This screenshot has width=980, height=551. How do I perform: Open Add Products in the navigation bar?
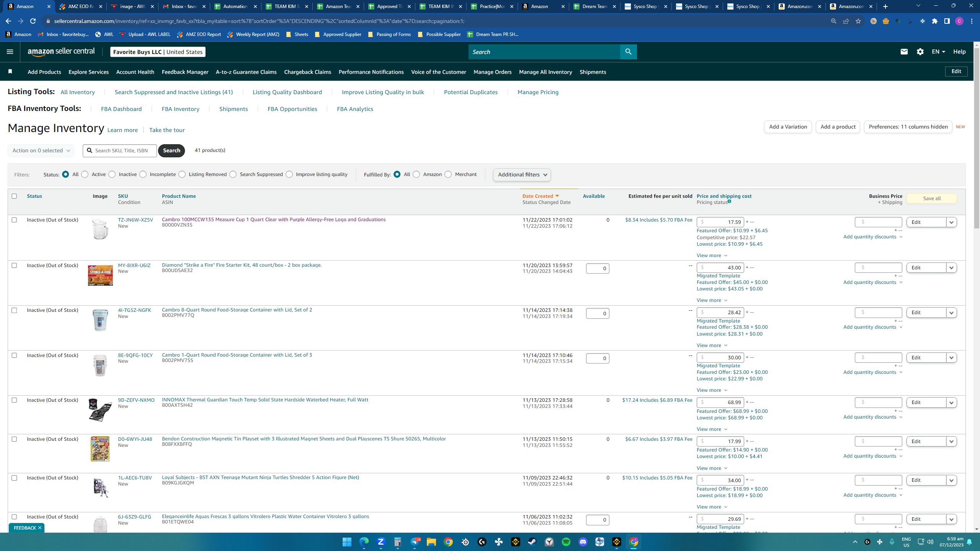pyautogui.click(x=44, y=72)
